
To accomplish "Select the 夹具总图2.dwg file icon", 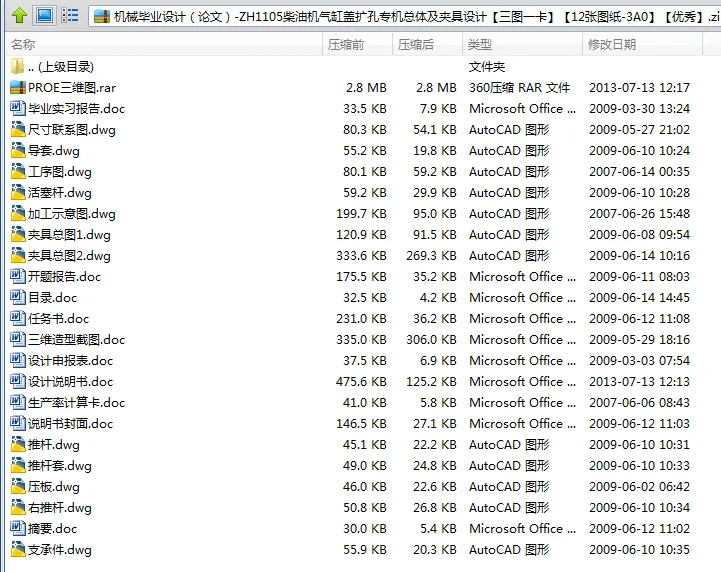I will [x=18, y=256].
